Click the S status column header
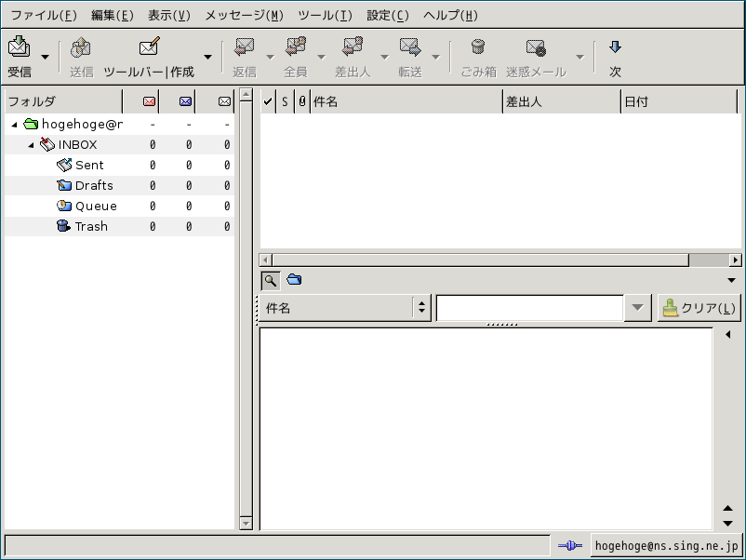 [285, 101]
